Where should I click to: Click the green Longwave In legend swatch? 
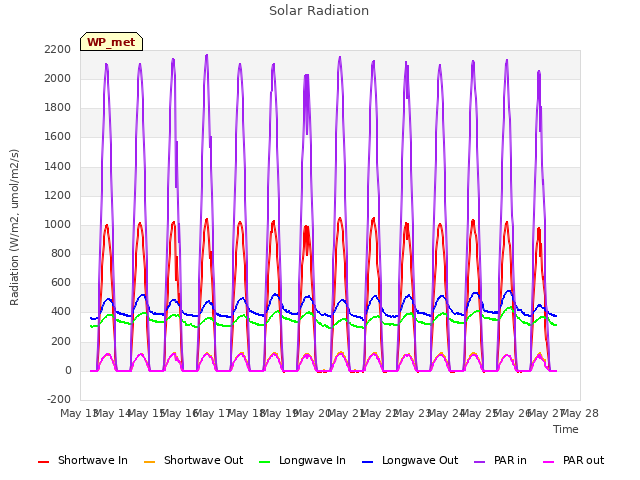coord(264,462)
